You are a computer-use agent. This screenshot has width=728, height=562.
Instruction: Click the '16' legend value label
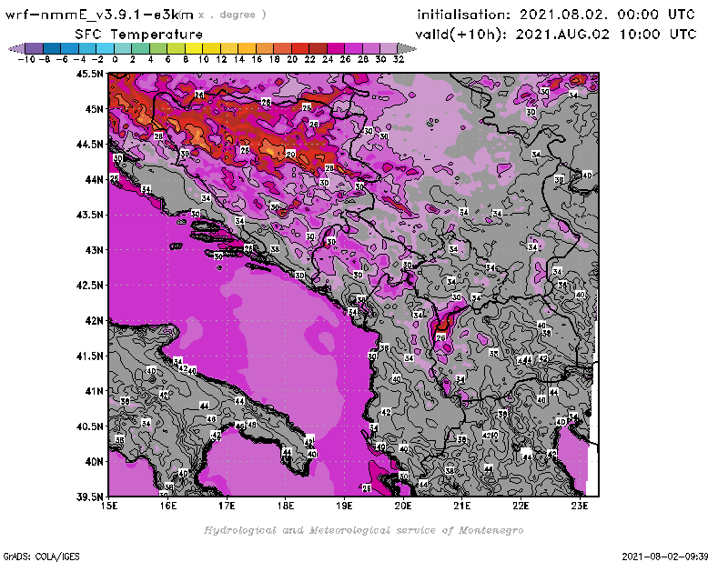[x=257, y=59]
